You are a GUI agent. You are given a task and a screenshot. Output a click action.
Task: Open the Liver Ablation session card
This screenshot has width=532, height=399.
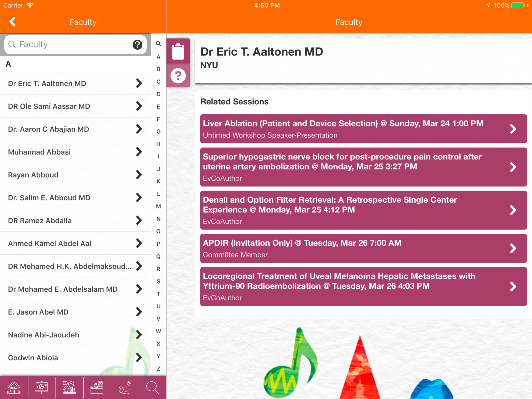pos(363,129)
